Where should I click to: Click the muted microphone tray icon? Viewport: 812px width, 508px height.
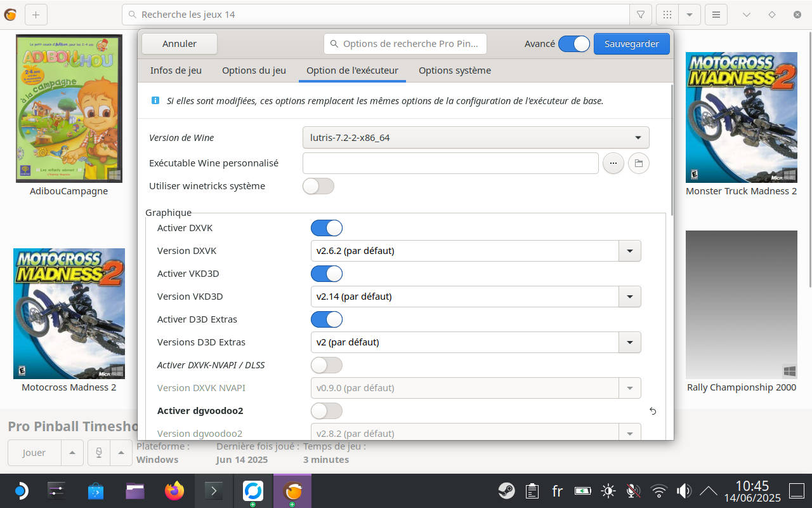click(x=633, y=491)
